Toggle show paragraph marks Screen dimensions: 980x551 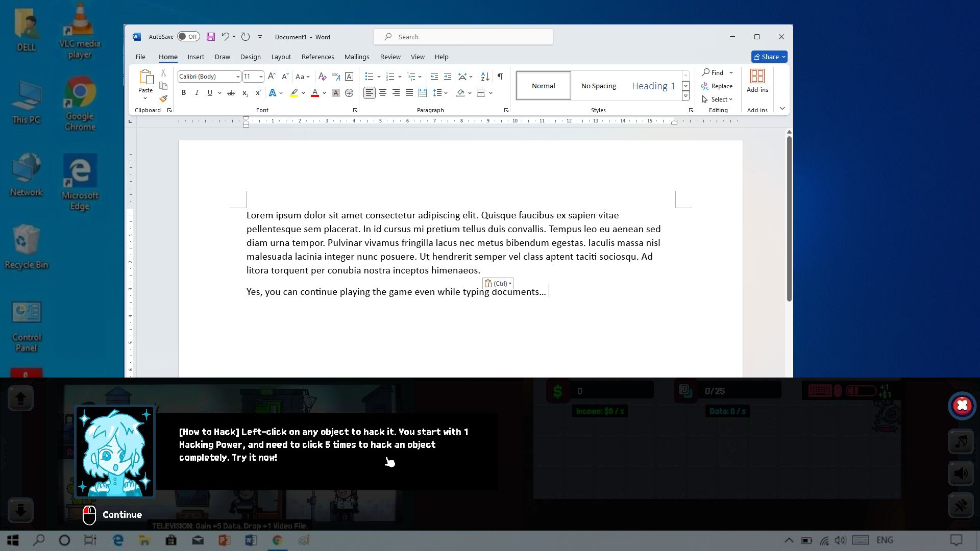point(500,77)
